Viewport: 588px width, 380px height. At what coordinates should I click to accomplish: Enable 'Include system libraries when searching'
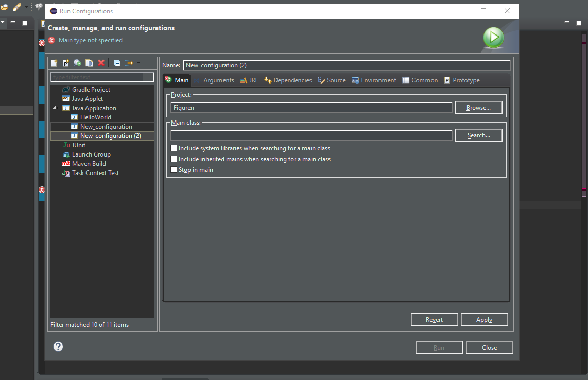pyautogui.click(x=174, y=148)
